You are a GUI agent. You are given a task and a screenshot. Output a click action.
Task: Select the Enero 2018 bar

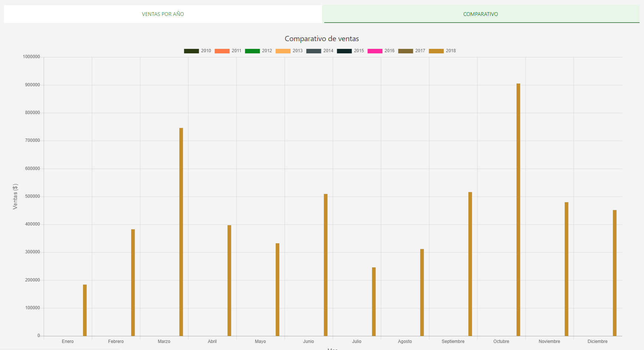point(85,310)
